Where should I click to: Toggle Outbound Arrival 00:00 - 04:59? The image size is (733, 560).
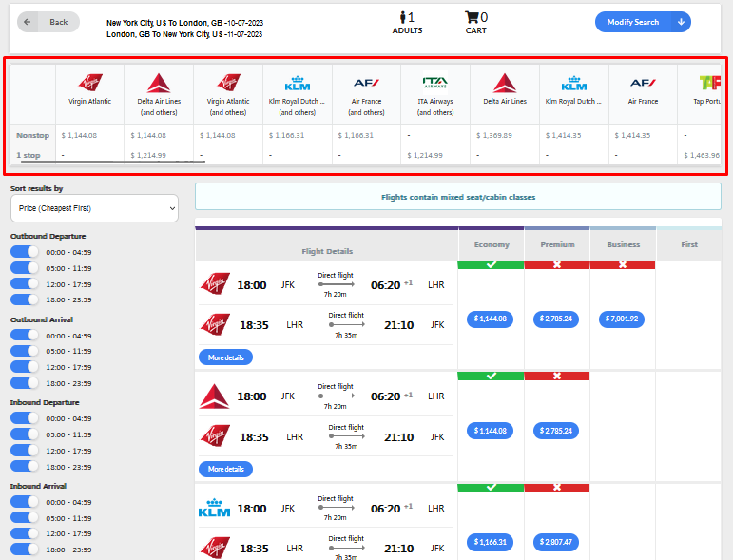click(x=25, y=336)
